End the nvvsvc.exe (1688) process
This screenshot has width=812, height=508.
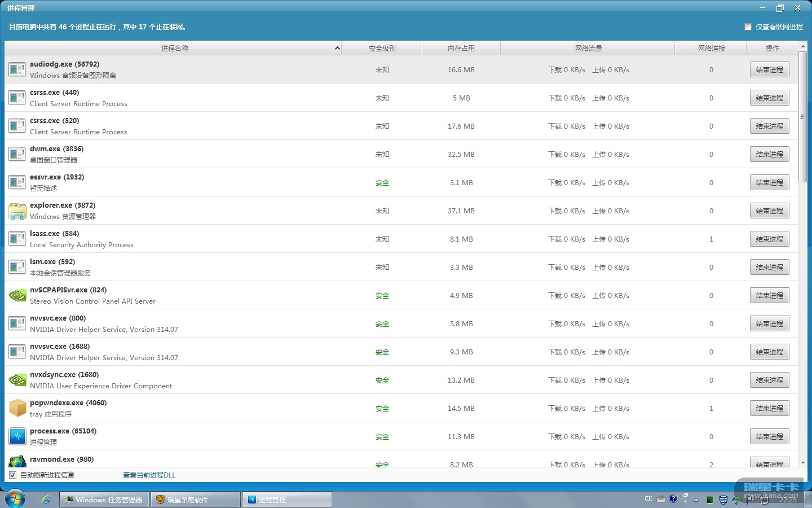[x=770, y=352]
